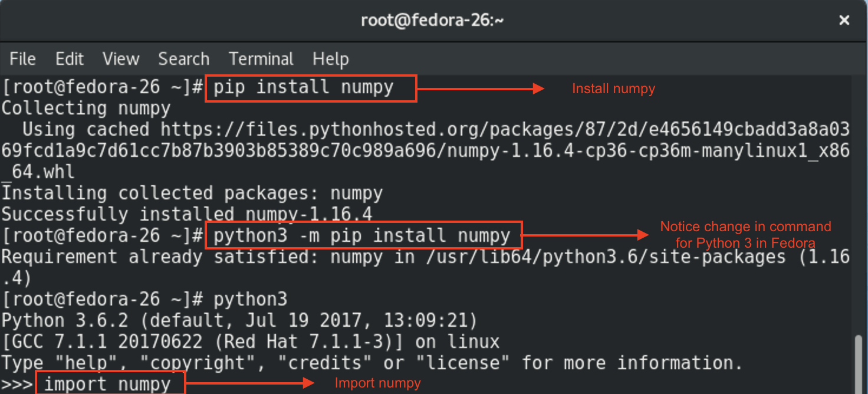Click the 'Install numpy' annotation label
Image resolution: width=868 pixels, height=394 pixels.
point(613,88)
